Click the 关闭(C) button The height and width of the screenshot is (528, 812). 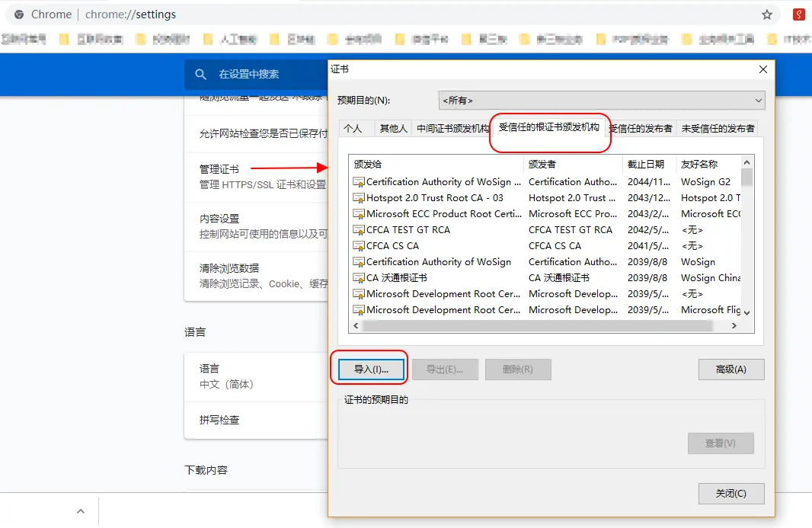731,494
